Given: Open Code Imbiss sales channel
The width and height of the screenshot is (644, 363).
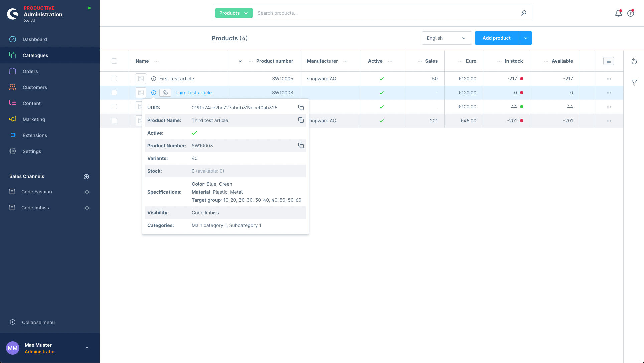Looking at the screenshot, I should tap(35, 208).
